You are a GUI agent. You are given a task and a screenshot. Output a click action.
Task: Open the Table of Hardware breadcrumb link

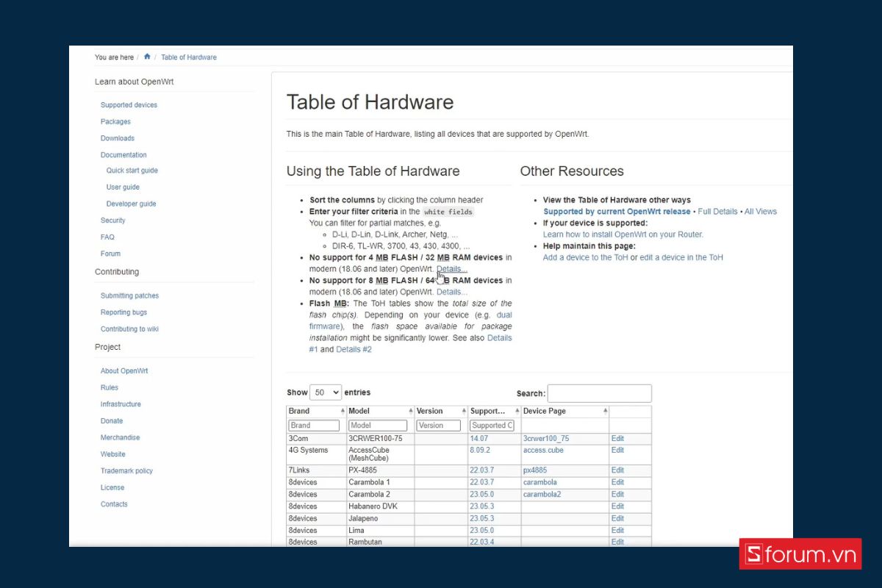click(189, 57)
